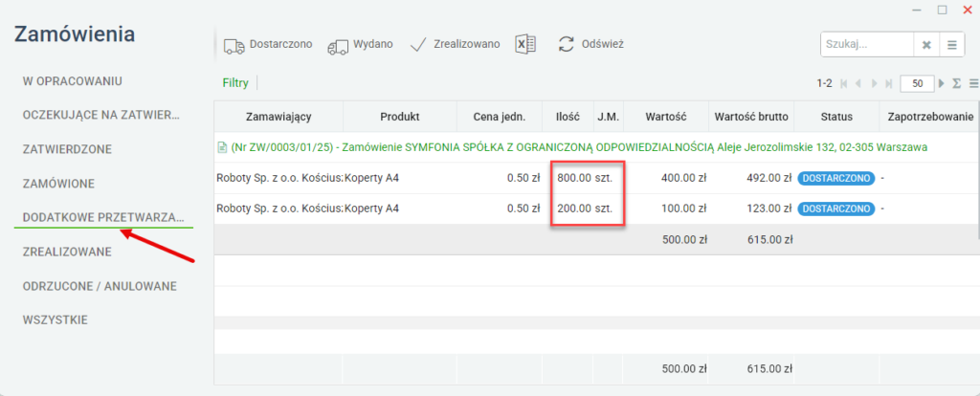The width and height of the screenshot is (980, 396).
Task: Select WSZYSTKIE section
Action: tap(55, 320)
